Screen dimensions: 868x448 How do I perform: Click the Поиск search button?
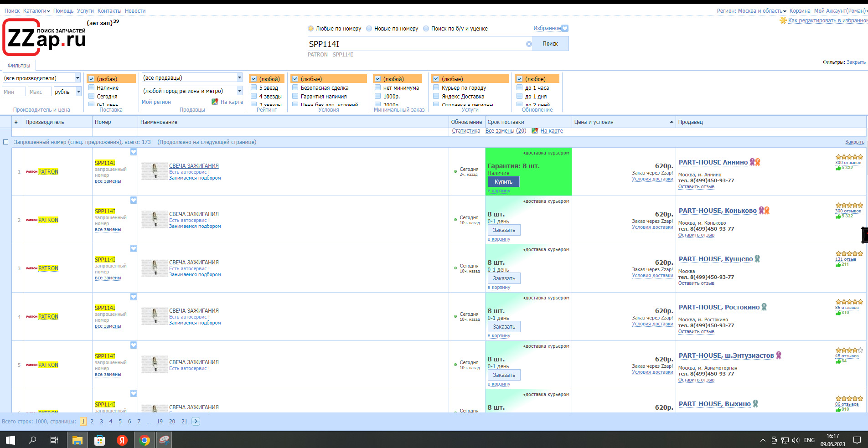point(550,44)
